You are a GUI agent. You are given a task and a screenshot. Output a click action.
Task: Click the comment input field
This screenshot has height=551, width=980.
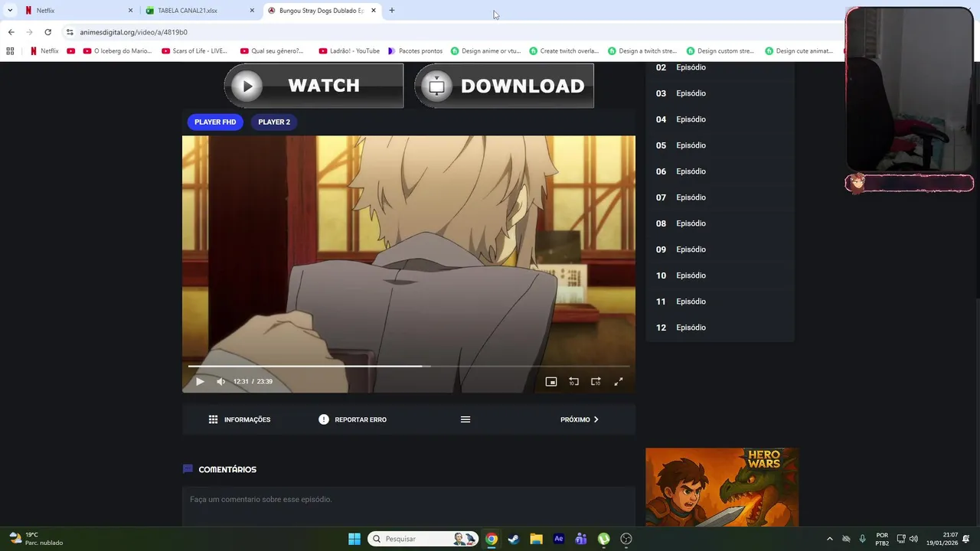(409, 507)
